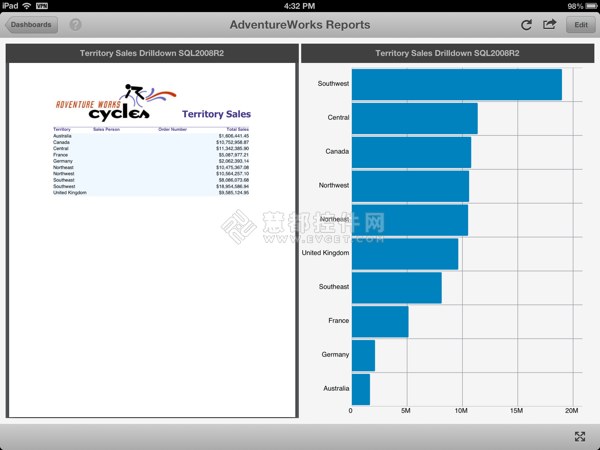The height and width of the screenshot is (450, 600).
Task: Click the 5M axis tick label
Action: [406, 411]
